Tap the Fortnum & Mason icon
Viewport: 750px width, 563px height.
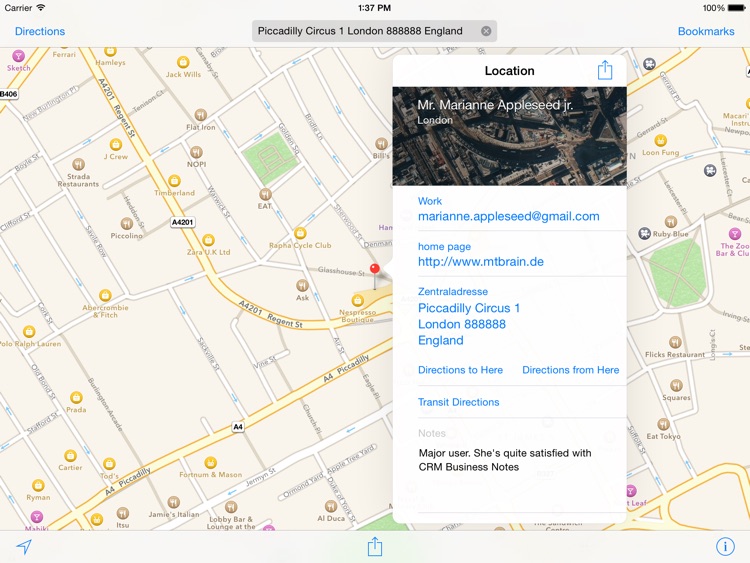(x=210, y=462)
